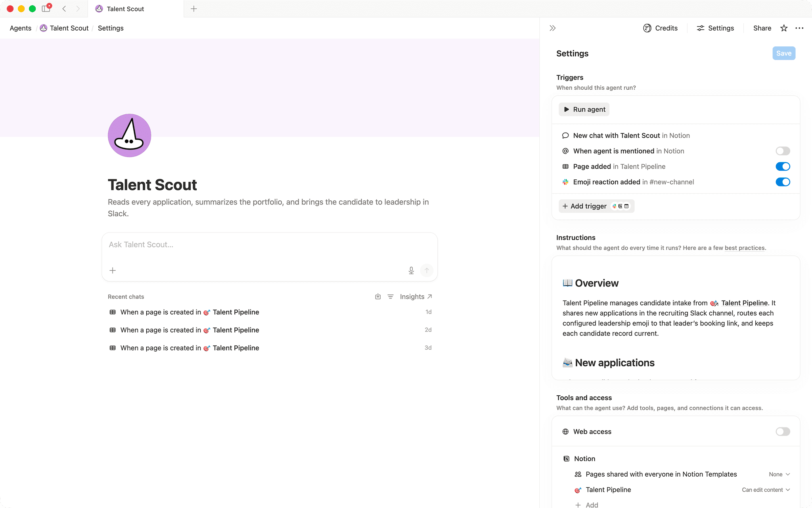Click the table icon on Page added trigger

click(565, 166)
